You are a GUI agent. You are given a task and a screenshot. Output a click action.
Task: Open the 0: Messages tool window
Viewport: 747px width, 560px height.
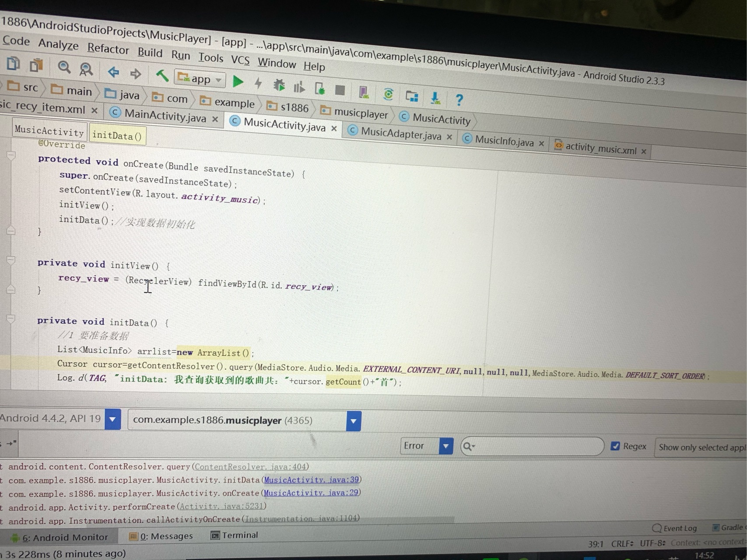tap(161, 536)
